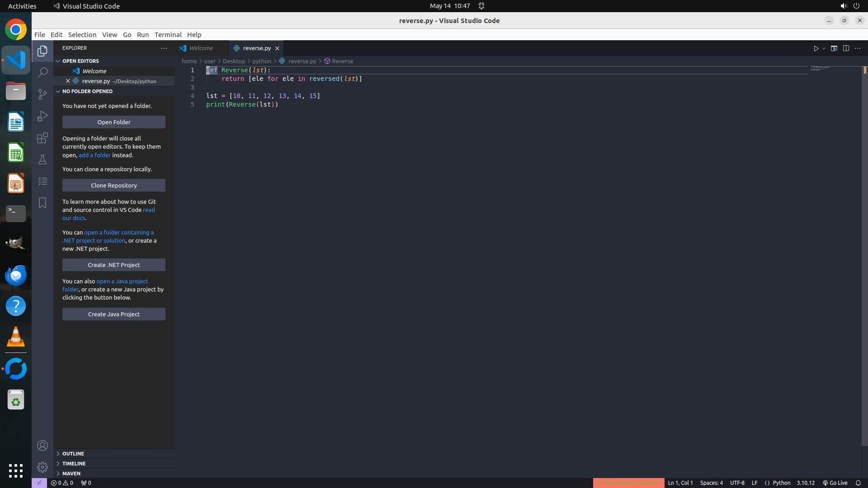Toggle the notifications bell in status bar
868x488 pixels.
tap(858, 483)
